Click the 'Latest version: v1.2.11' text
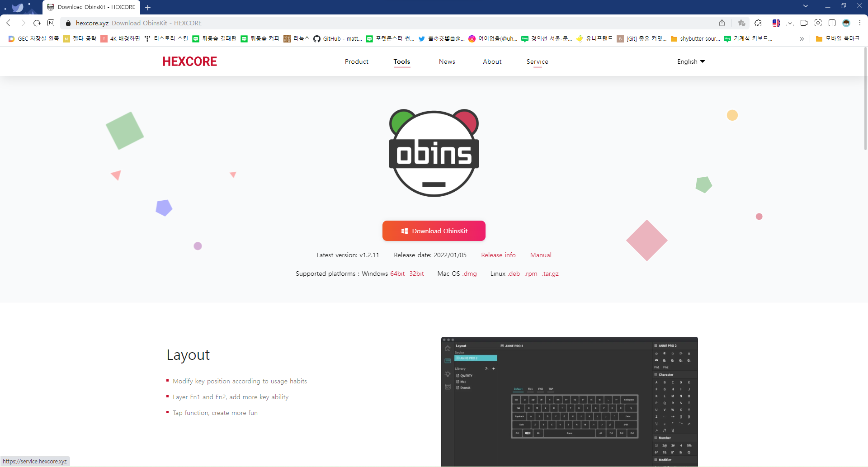 coord(348,255)
